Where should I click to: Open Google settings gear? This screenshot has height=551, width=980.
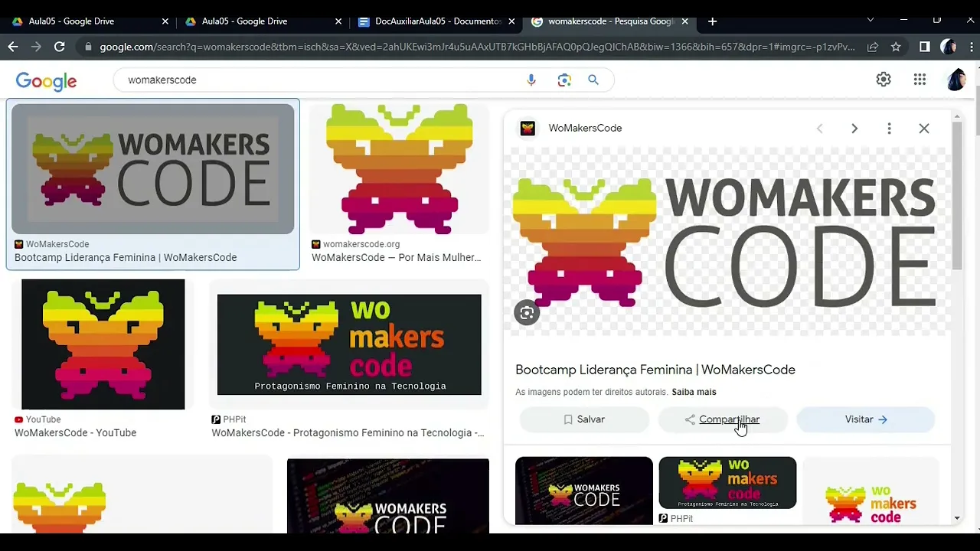[x=884, y=80]
